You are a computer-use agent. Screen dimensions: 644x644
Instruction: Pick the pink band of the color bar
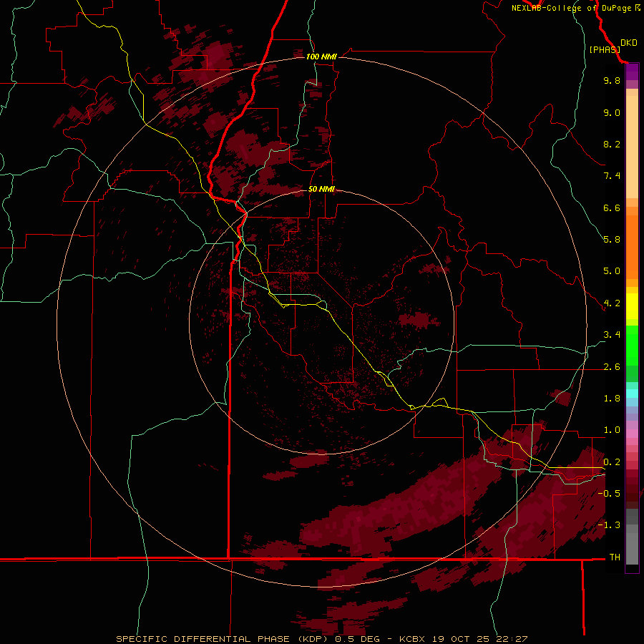(632, 434)
